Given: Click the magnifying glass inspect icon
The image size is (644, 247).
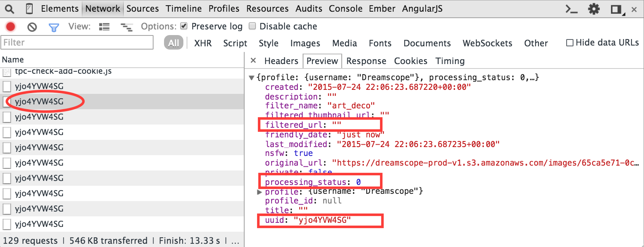Looking at the screenshot, I should coord(9,8).
